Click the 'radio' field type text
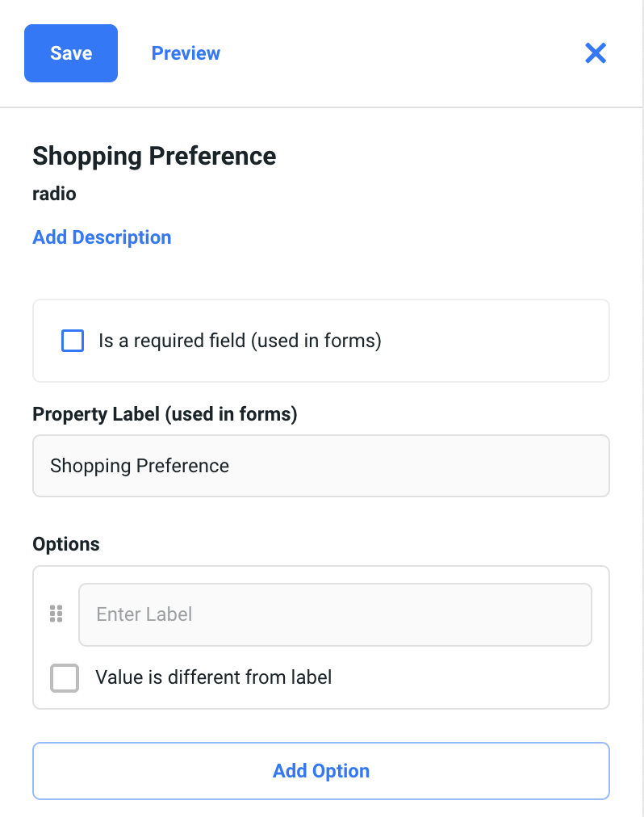 pyautogui.click(x=54, y=194)
